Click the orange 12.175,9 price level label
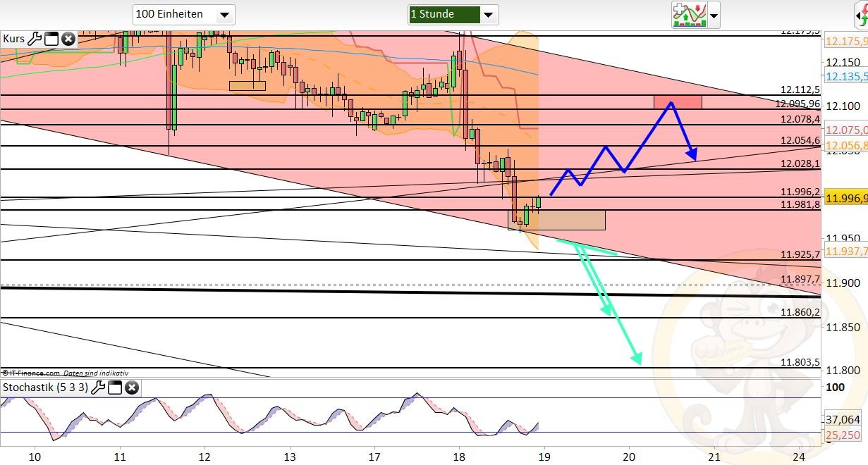The width and height of the screenshot is (868, 465). pos(845,42)
